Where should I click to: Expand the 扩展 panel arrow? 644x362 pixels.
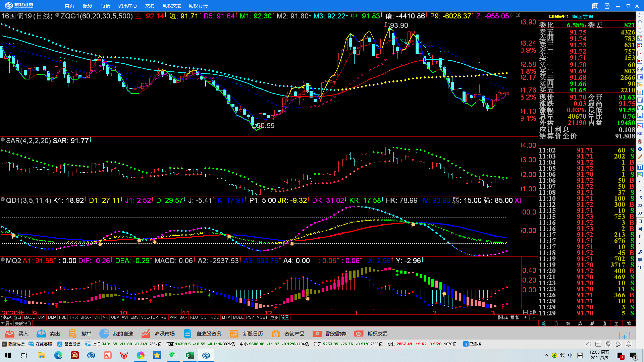coord(7,323)
